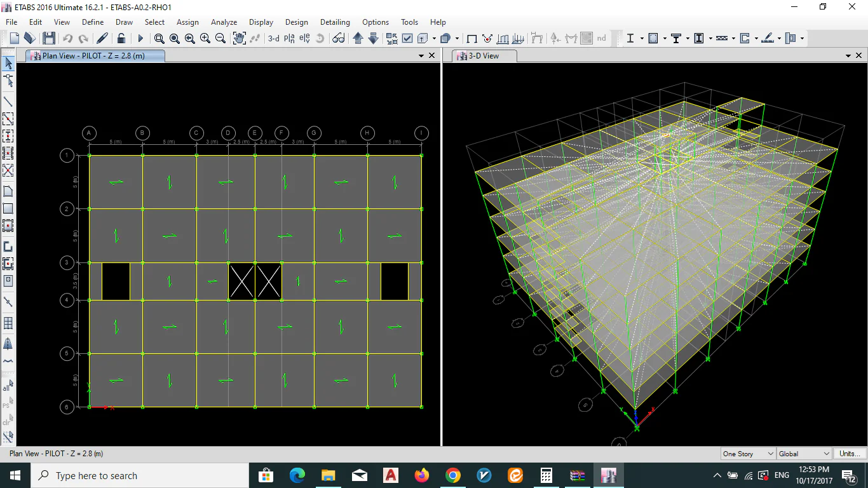Click the Units... button
This screenshot has height=488, width=868.
tap(850, 454)
